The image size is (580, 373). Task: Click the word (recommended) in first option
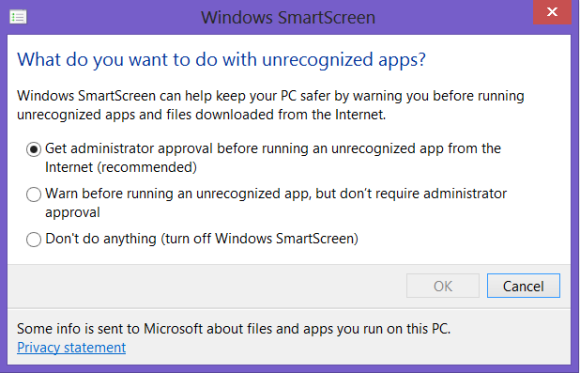pos(147,167)
